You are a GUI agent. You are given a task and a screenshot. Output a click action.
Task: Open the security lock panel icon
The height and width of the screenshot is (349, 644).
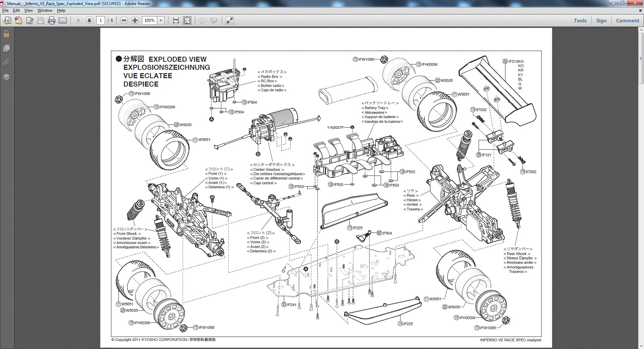click(x=6, y=34)
